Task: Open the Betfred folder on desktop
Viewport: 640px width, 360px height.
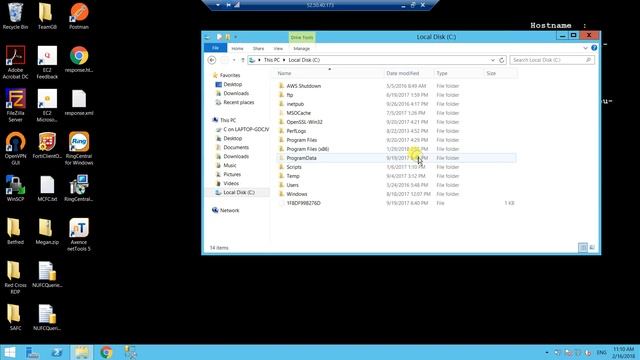Action: click(x=16, y=231)
